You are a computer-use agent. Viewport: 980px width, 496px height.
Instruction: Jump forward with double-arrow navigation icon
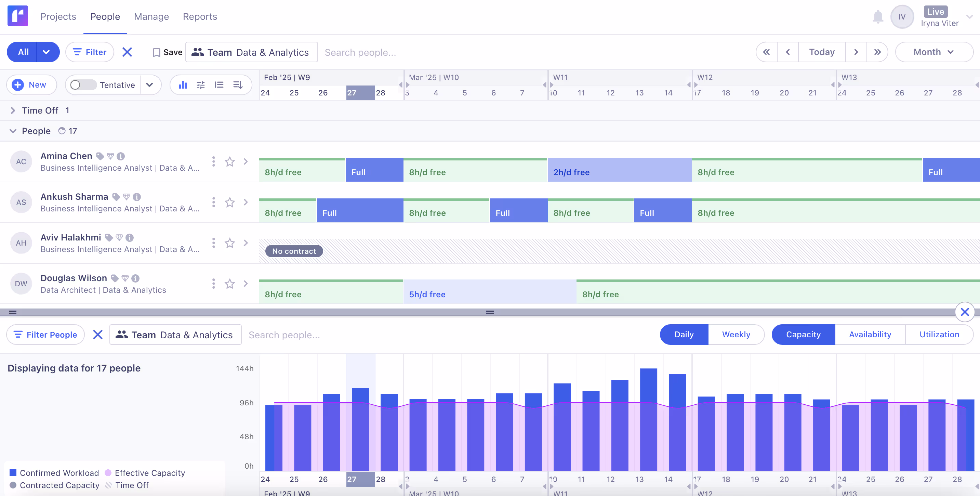click(x=877, y=52)
